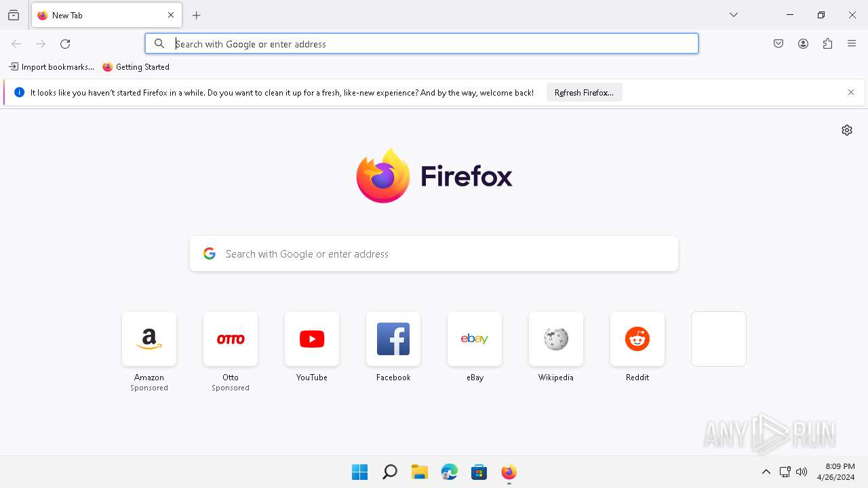Open Import bookmarks toolbar item
868x488 pixels.
[52, 67]
